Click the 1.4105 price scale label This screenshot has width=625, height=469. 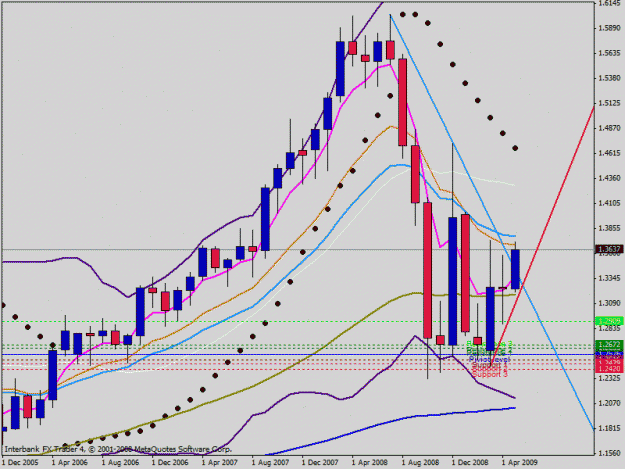tap(609, 203)
